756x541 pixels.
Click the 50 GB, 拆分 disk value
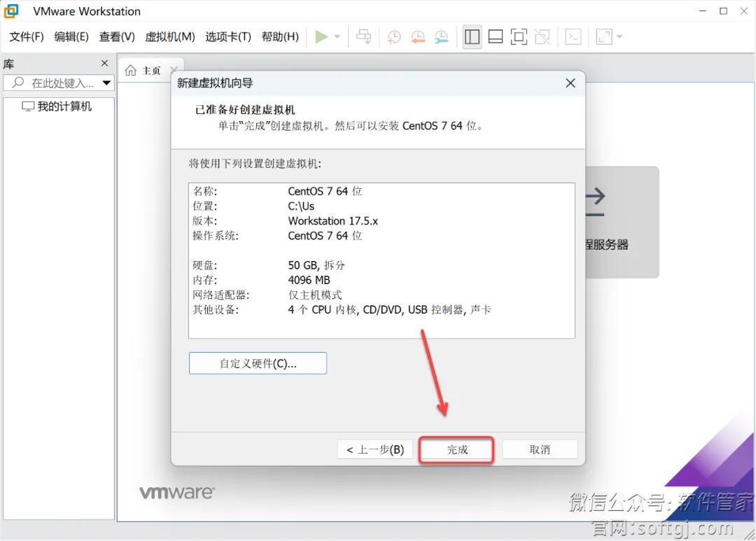click(x=317, y=265)
